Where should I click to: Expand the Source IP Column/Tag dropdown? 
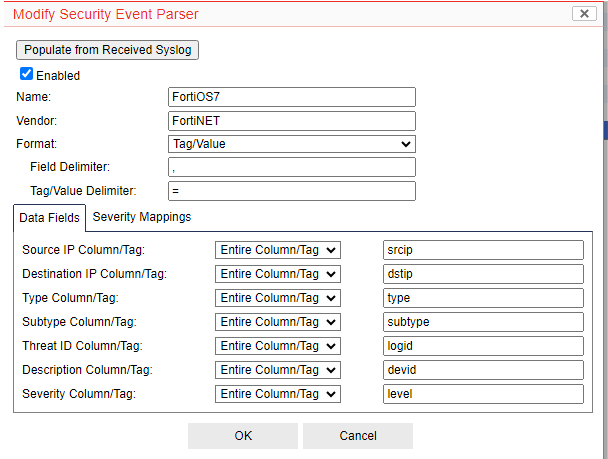coord(278,250)
